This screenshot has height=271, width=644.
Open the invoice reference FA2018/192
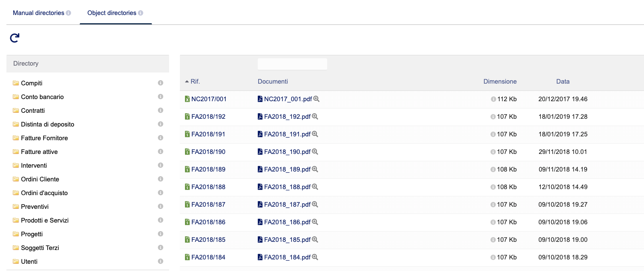point(208,117)
